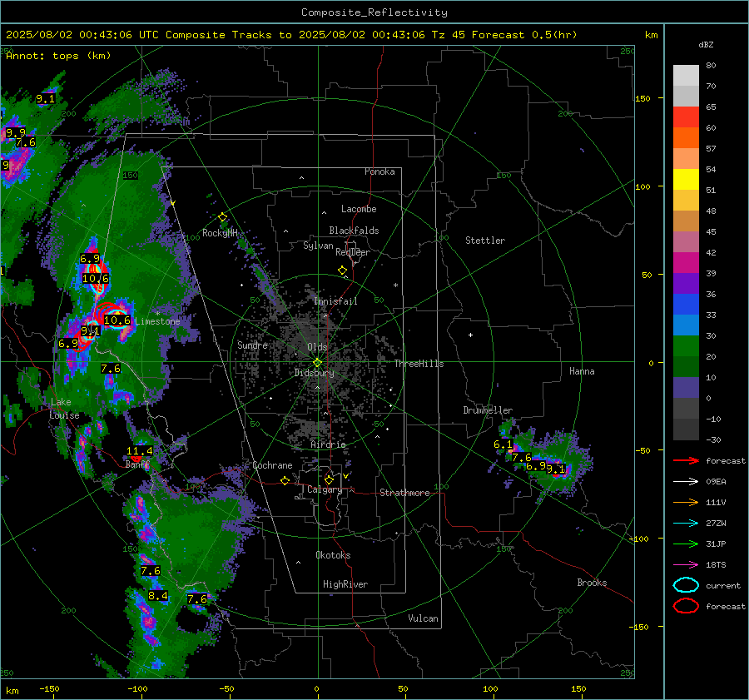
Task: Click the -50 tick on the right axis
Action: [x=642, y=450]
